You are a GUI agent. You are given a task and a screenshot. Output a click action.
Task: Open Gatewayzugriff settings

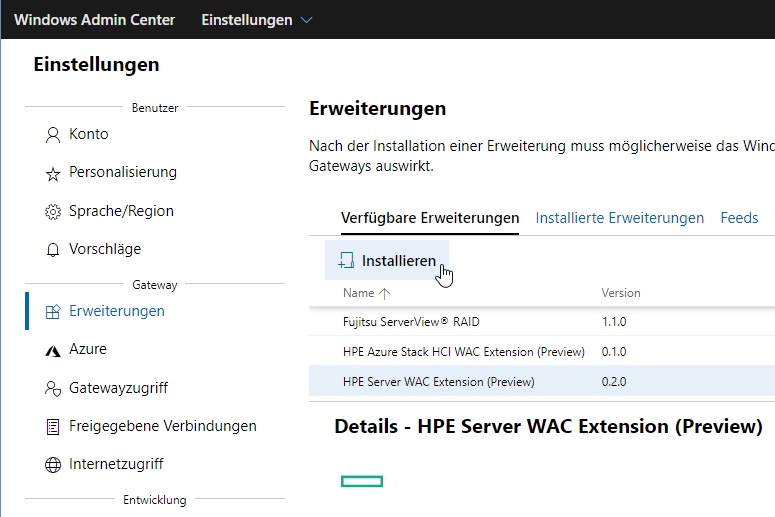pos(119,388)
